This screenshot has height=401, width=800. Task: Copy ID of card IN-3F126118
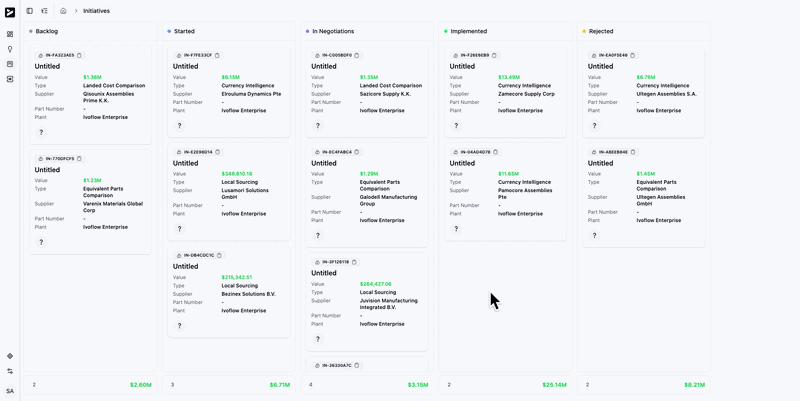354,262
